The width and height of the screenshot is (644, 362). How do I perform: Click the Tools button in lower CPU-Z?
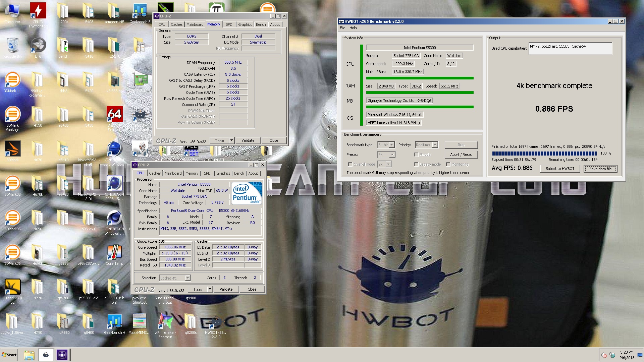click(x=198, y=289)
